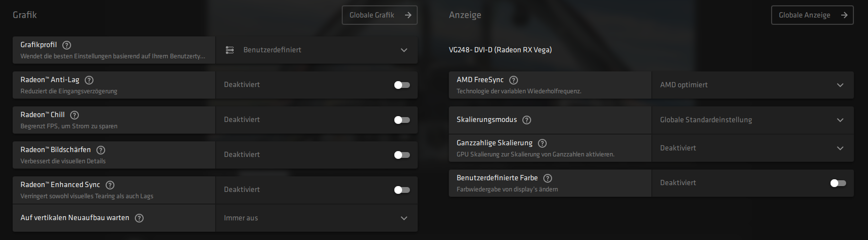The image size is (868, 240).
Task: Go to Globale Anzeige settings
Action: click(813, 15)
